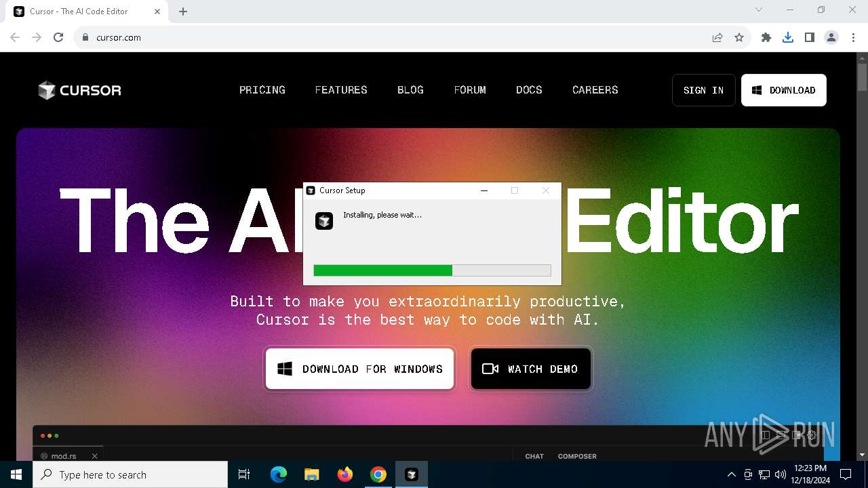Open the network icon in the system tray
This screenshot has width=868, height=488.
(764, 474)
